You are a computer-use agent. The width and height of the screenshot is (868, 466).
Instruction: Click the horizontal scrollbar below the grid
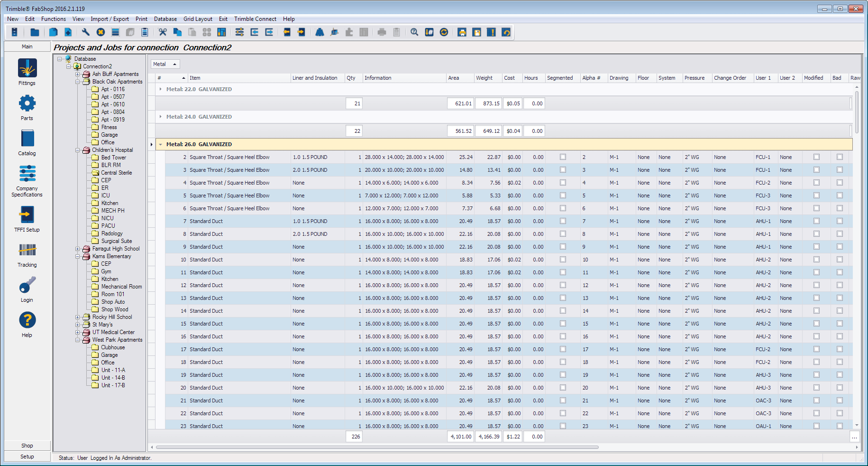coord(377,447)
